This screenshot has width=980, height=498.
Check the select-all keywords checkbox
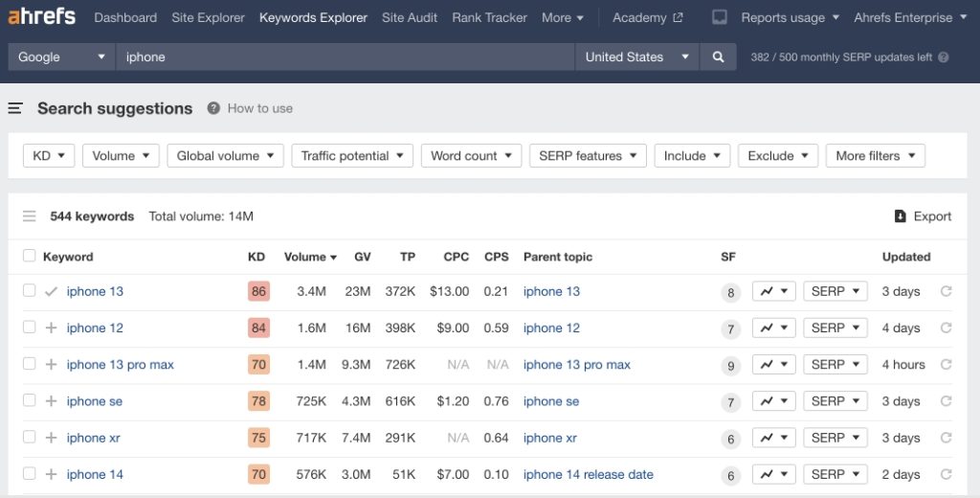tap(29, 256)
